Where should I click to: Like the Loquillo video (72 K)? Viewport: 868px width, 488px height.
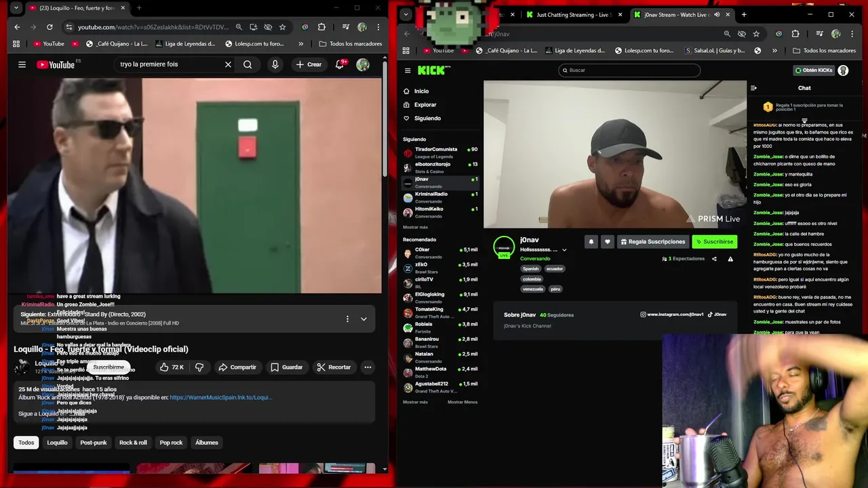172,367
